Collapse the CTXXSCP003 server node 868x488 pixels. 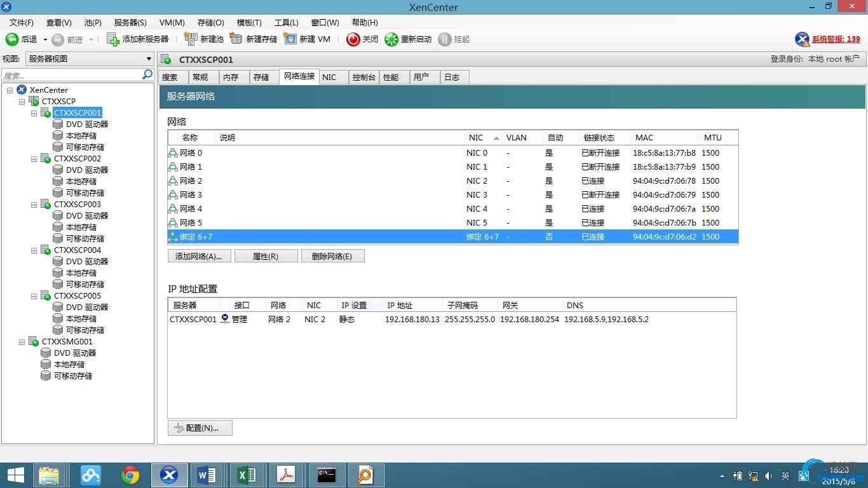pyautogui.click(x=34, y=205)
